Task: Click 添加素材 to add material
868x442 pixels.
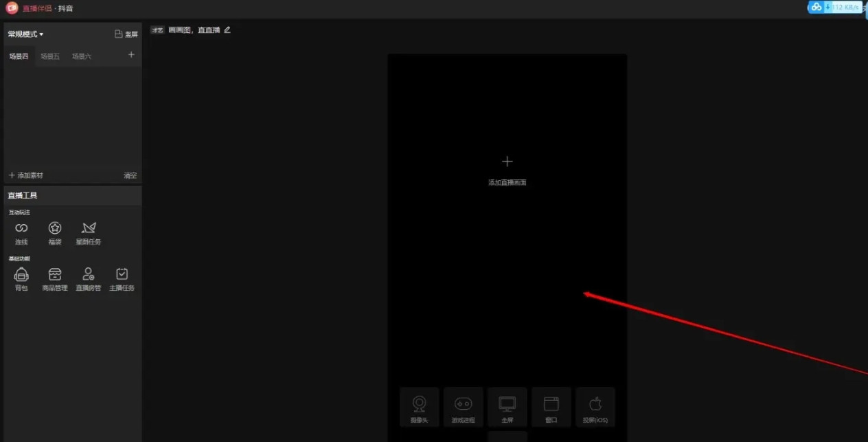Action: click(25, 175)
